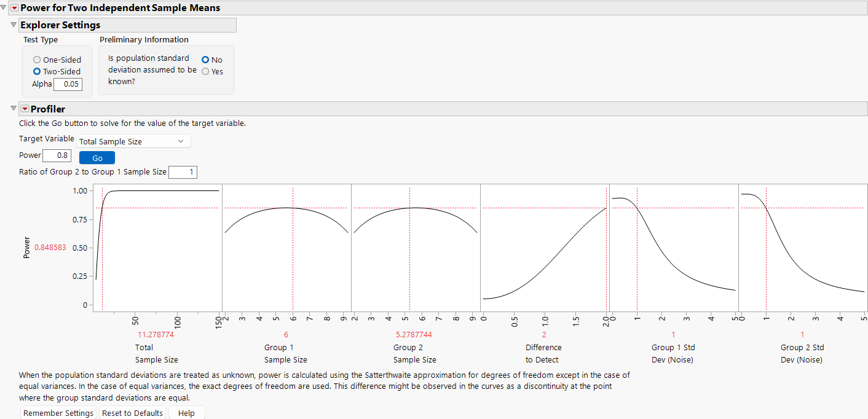Click Remember Settings

pyautogui.click(x=58, y=412)
